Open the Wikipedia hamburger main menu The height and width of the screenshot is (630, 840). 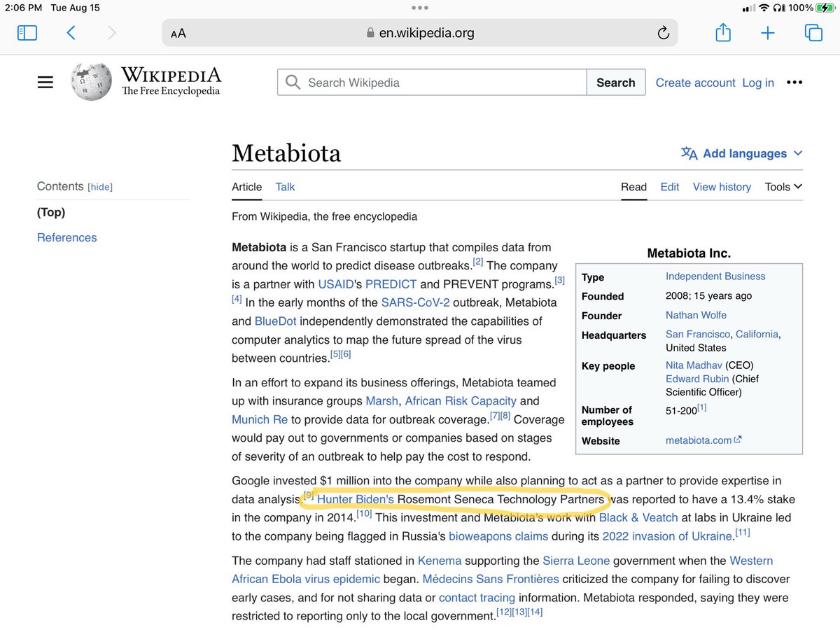pyautogui.click(x=45, y=83)
